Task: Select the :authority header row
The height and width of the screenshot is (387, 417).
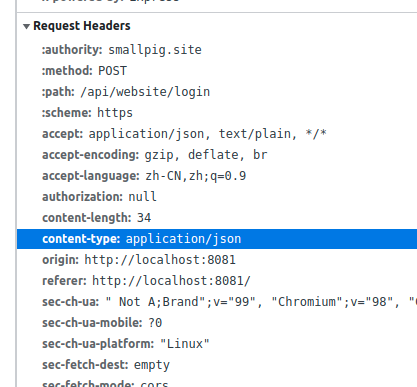Action: pyautogui.click(x=217, y=50)
